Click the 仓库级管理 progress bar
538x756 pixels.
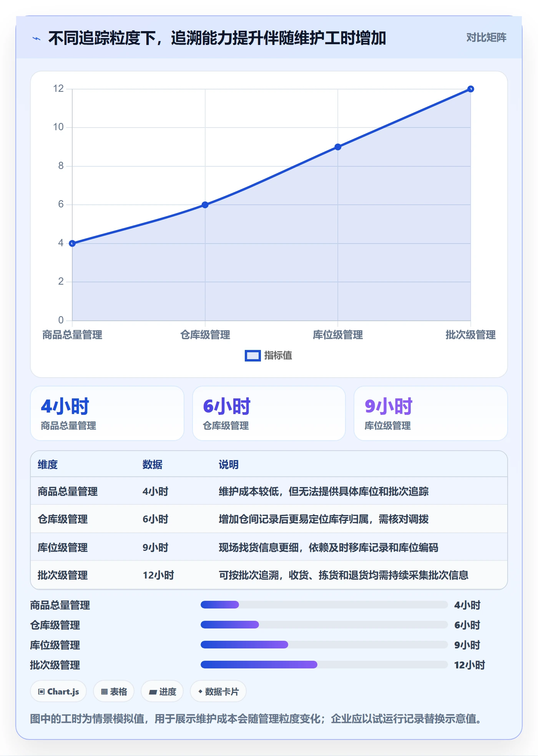tap(324, 625)
